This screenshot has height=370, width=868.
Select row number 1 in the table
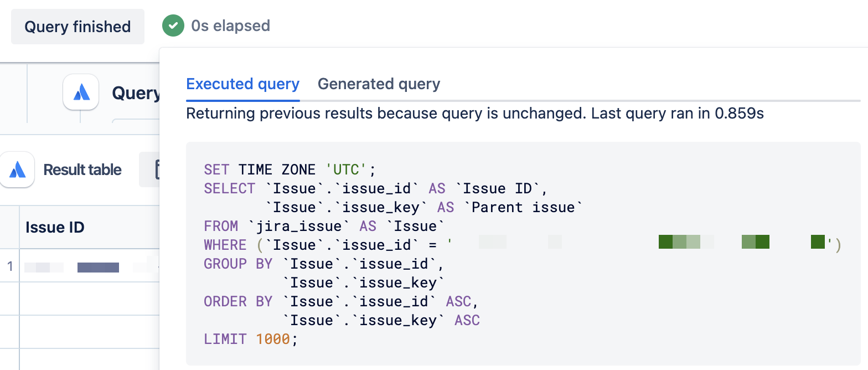click(x=9, y=266)
